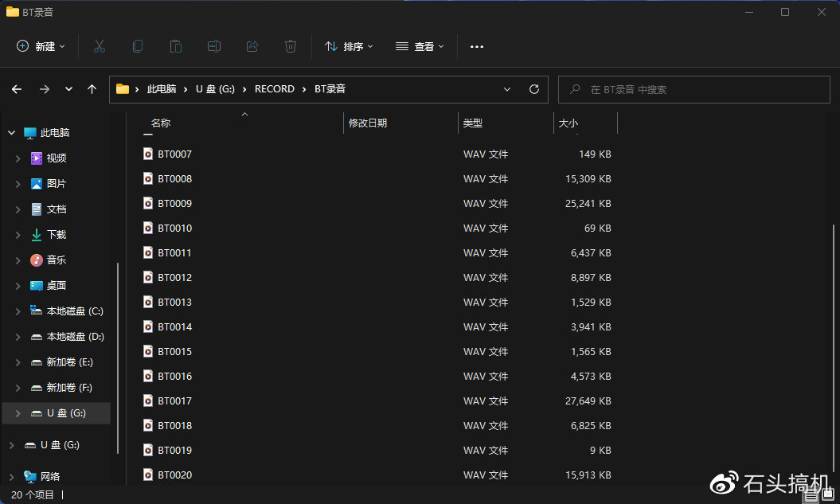The image size is (840, 504).
Task: Select 本地磁盘 (D:) in navigation pane
Action: coord(75,337)
